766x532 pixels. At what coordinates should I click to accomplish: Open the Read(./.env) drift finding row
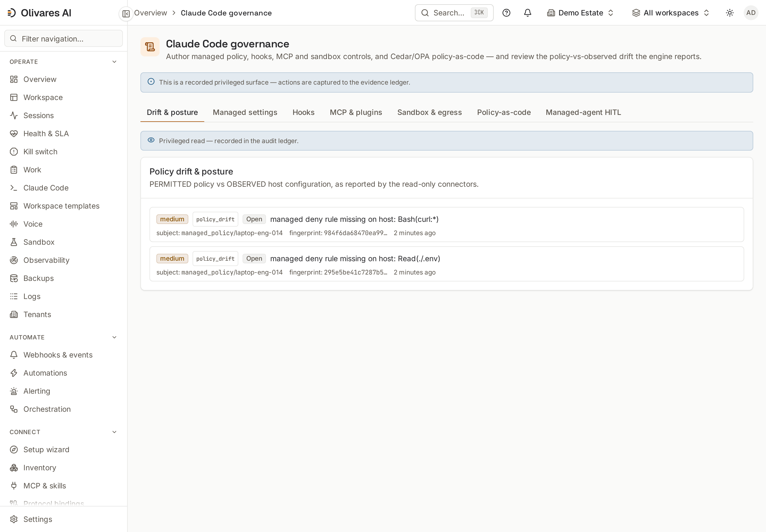(x=446, y=264)
